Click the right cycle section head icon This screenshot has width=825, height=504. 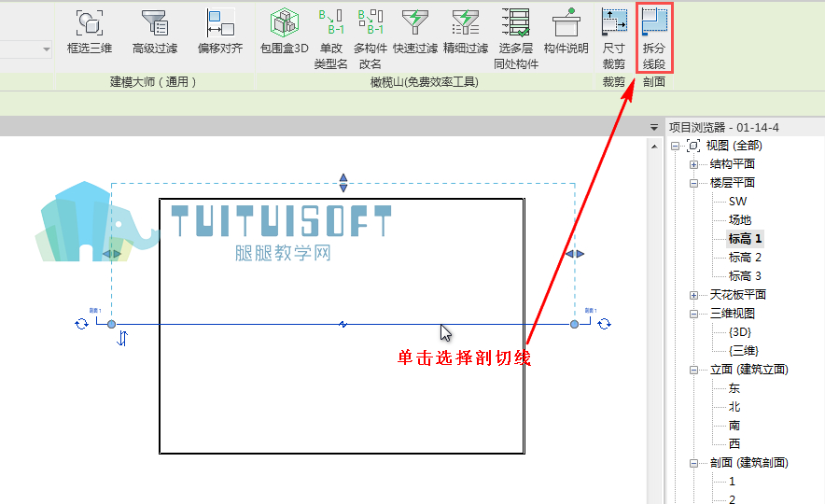click(x=604, y=324)
